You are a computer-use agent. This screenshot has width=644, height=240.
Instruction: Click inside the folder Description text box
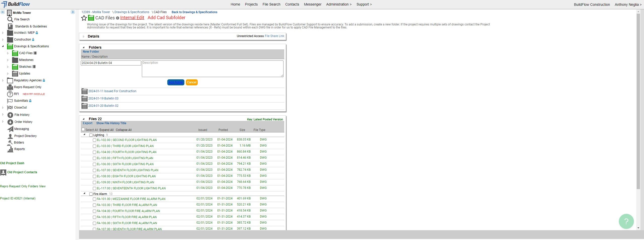point(213,68)
